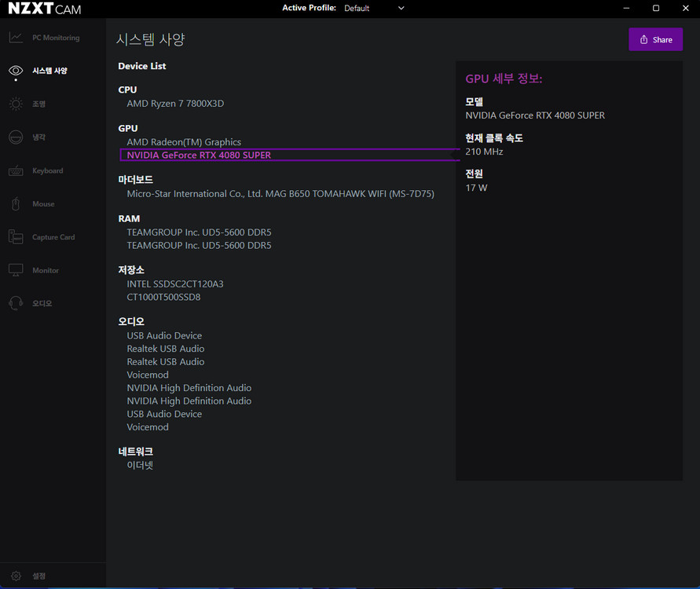Select the Mouse menu item

point(43,204)
